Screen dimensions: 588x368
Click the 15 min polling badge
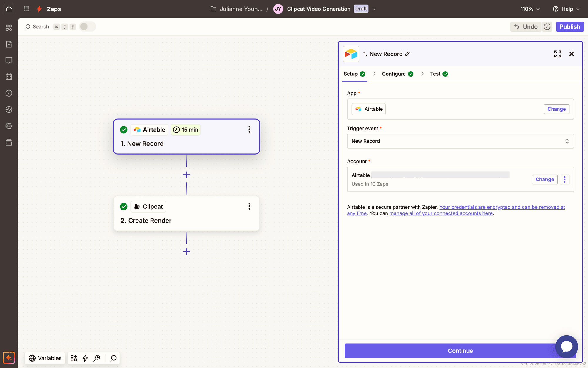pos(186,130)
